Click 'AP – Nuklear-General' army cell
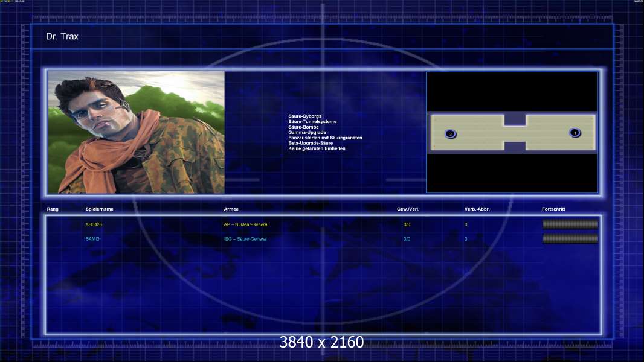 click(246, 224)
